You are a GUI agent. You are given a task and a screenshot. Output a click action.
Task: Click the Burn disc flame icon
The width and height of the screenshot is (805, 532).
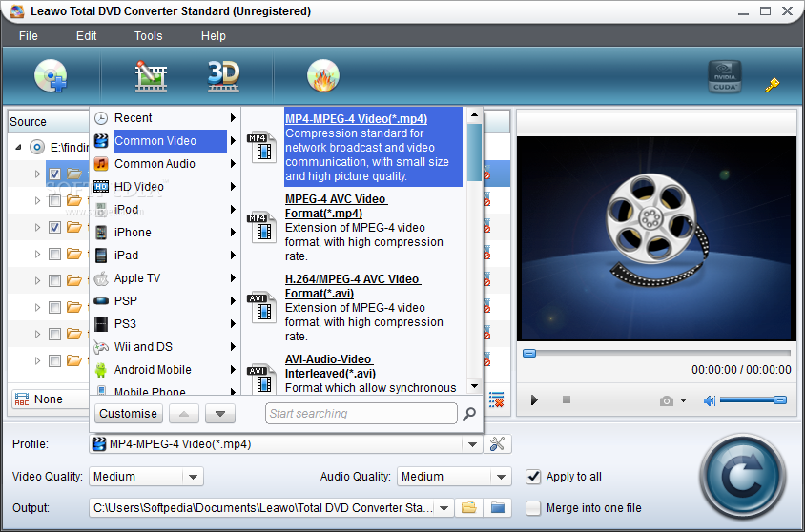pyautogui.click(x=323, y=75)
